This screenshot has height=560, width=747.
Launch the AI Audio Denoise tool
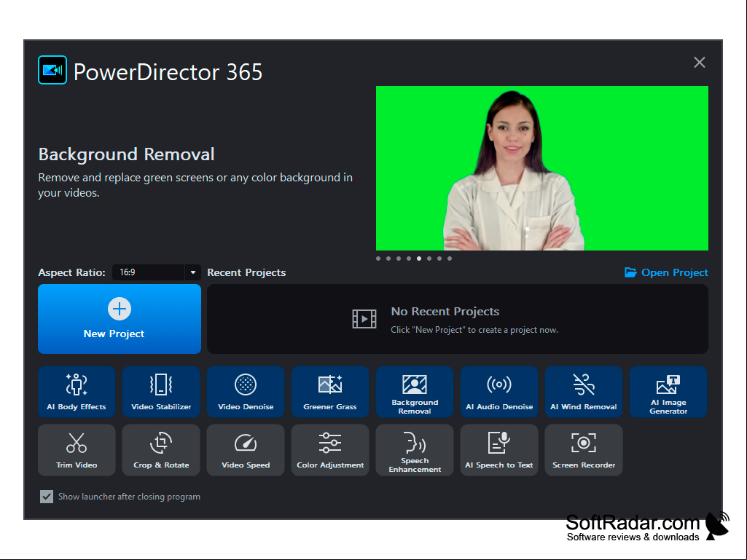pos(499,392)
